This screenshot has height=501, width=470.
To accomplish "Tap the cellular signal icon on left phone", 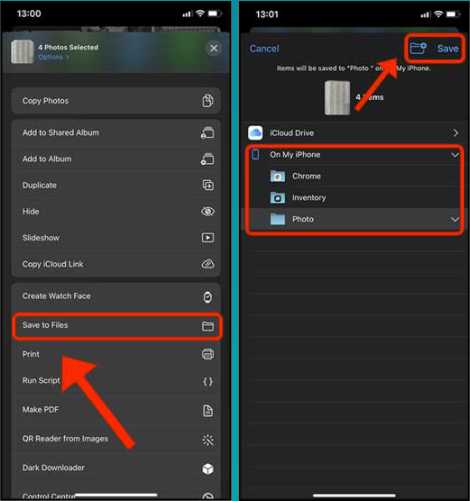I will 187,14.
